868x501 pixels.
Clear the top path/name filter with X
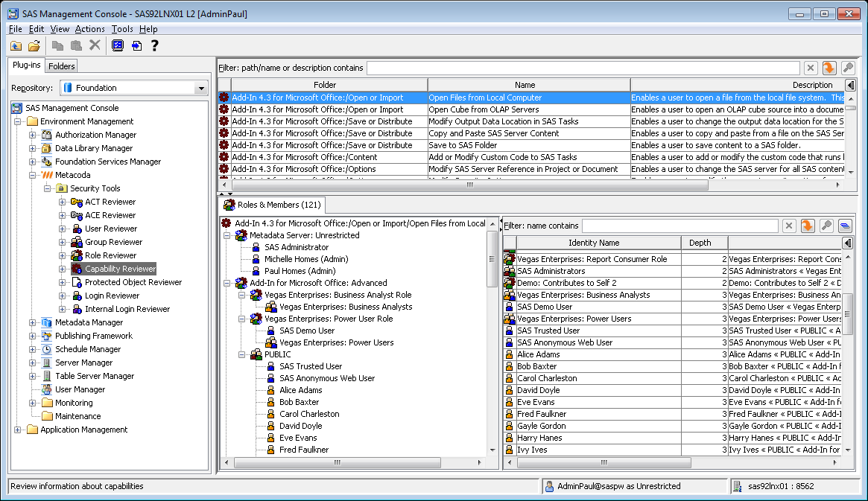click(x=811, y=68)
